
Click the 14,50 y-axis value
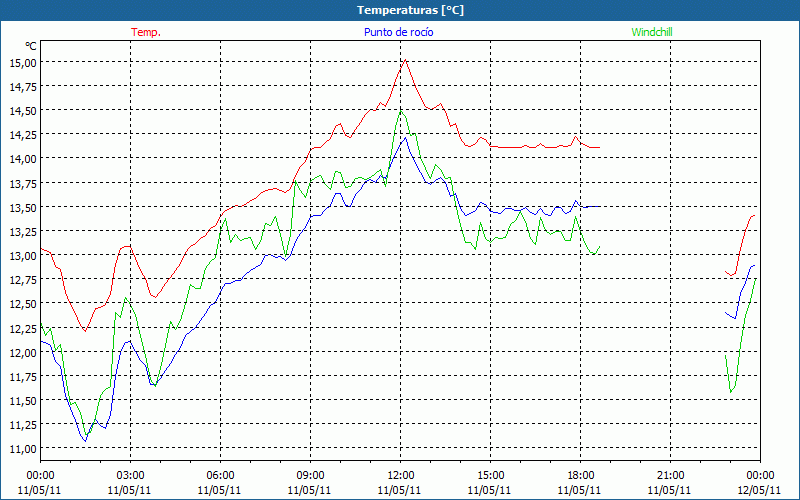(x=23, y=110)
